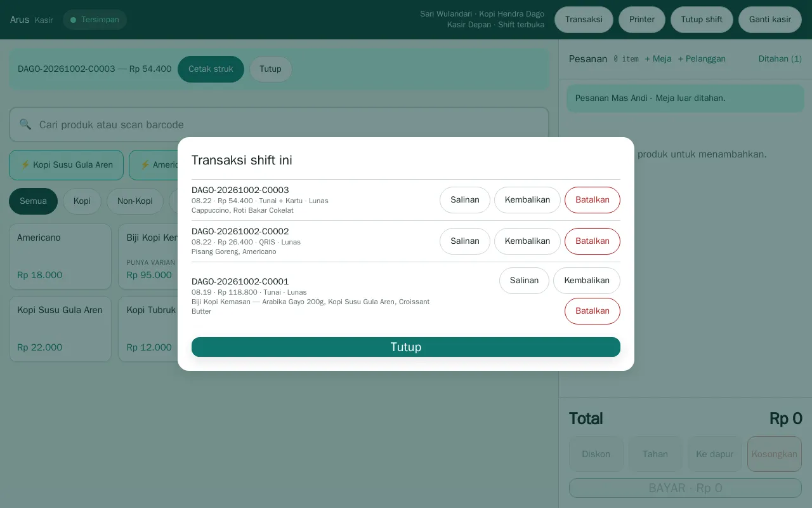Click Ganti kasir in the header

point(770,20)
